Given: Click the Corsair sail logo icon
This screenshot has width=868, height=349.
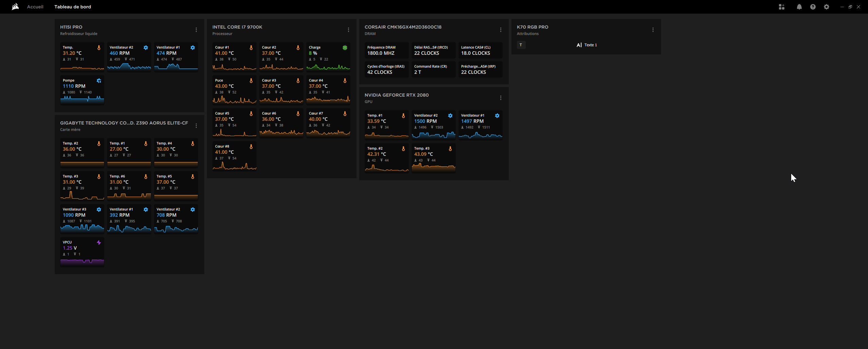Looking at the screenshot, I should pos(15,7).
